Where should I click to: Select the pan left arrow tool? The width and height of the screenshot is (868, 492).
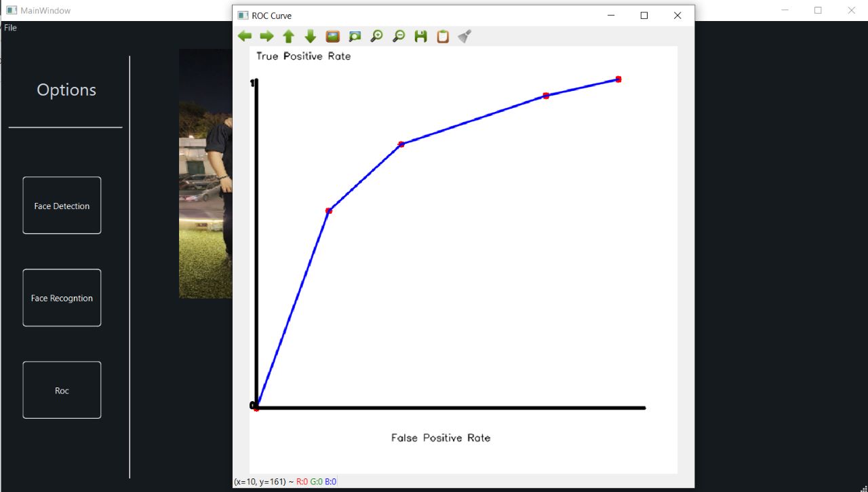click(245, 36)
